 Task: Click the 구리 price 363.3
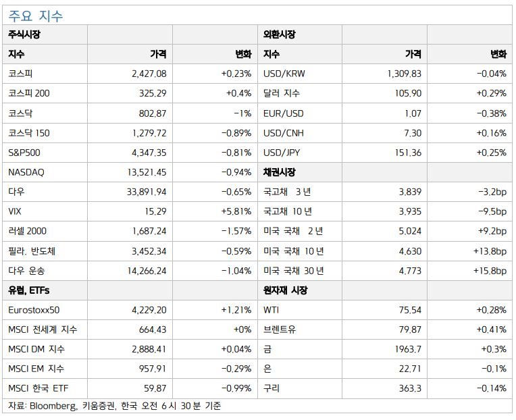(x=410, y=388)
